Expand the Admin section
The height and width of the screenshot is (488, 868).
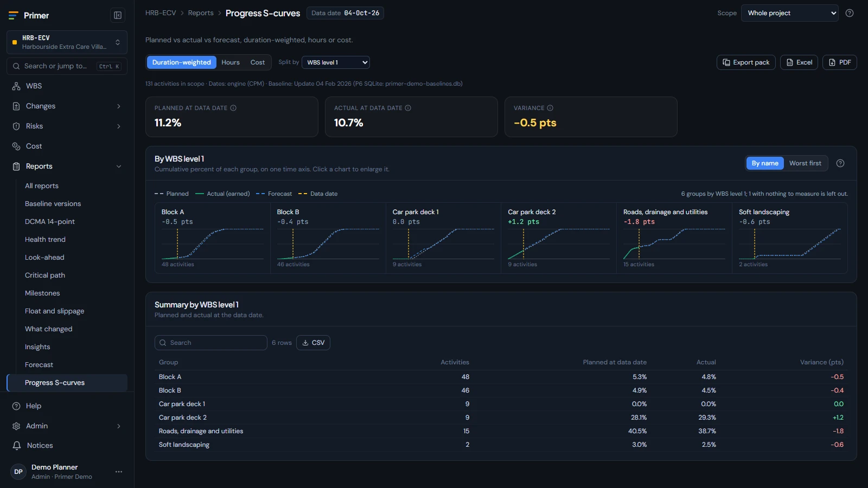coord(67,426)
